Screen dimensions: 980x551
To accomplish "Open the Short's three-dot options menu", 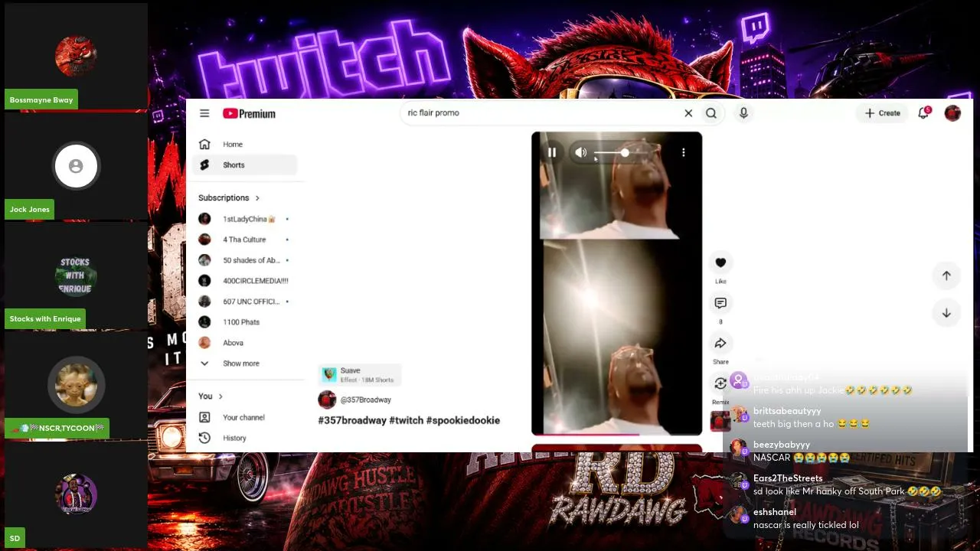I will point(684,153).
